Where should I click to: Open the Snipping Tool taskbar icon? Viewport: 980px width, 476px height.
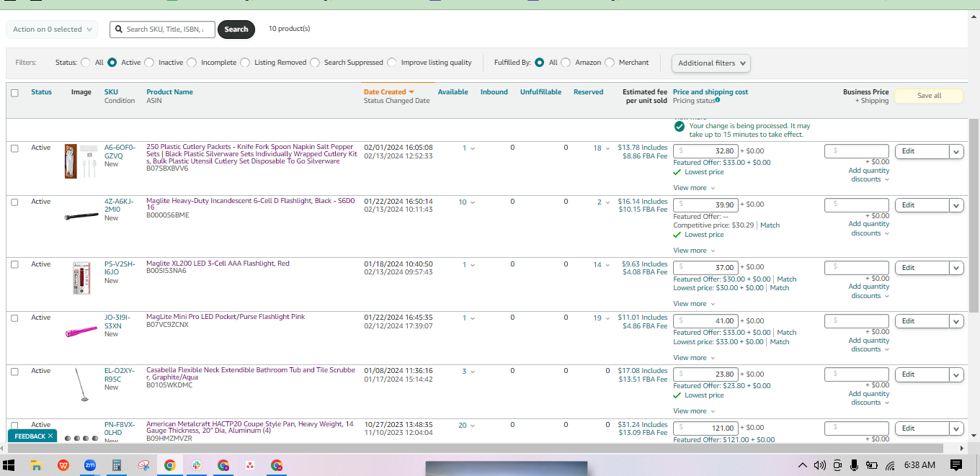pos(143,465)
